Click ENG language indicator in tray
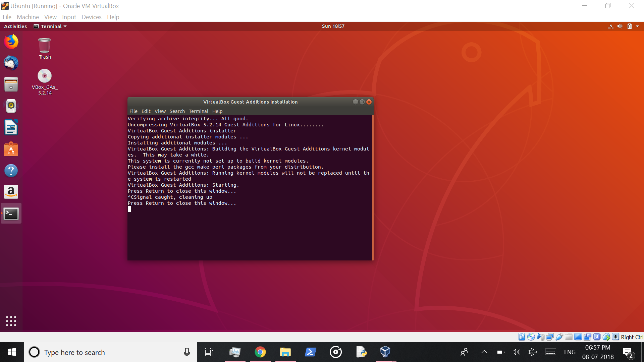Viewport: 644px width, 362px height. coord(570,352)
